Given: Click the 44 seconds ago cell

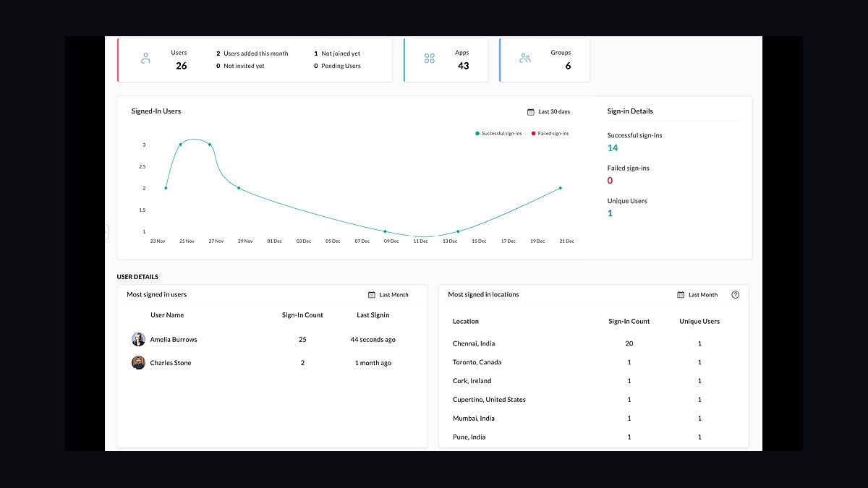Looking at the screenshot, I should coord(373,340).
